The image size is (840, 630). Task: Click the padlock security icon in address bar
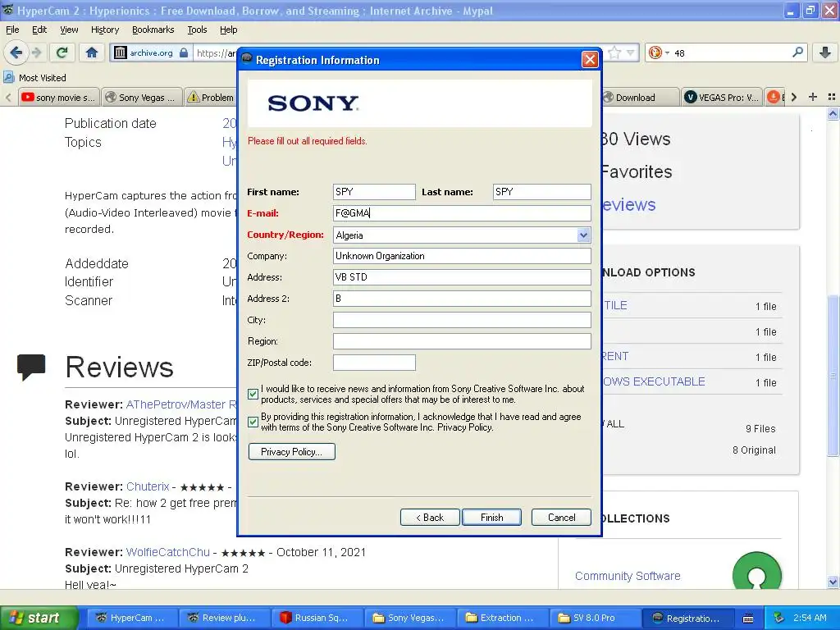(184, 52)
